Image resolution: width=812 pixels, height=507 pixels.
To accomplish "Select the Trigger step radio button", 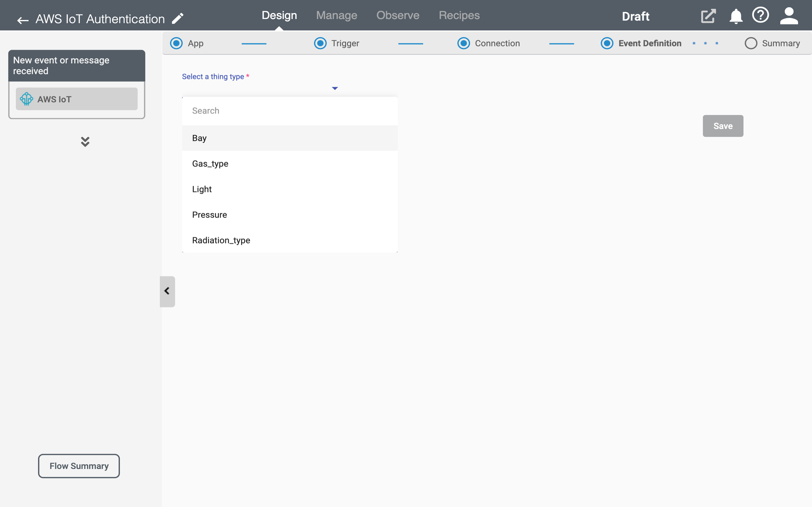I will coord(320,43).
